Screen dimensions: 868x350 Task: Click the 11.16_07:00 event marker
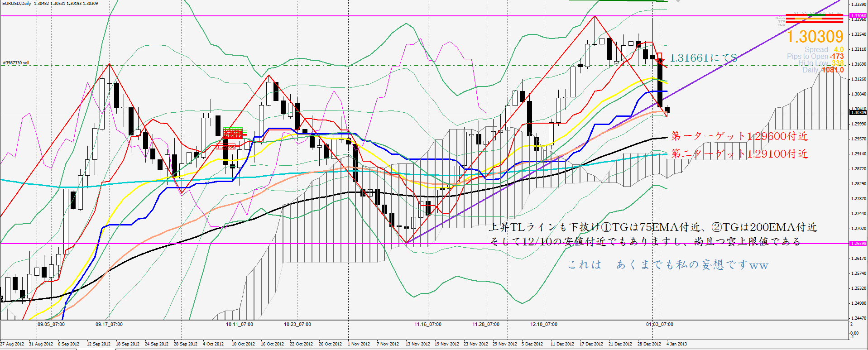tap(428, 324)
